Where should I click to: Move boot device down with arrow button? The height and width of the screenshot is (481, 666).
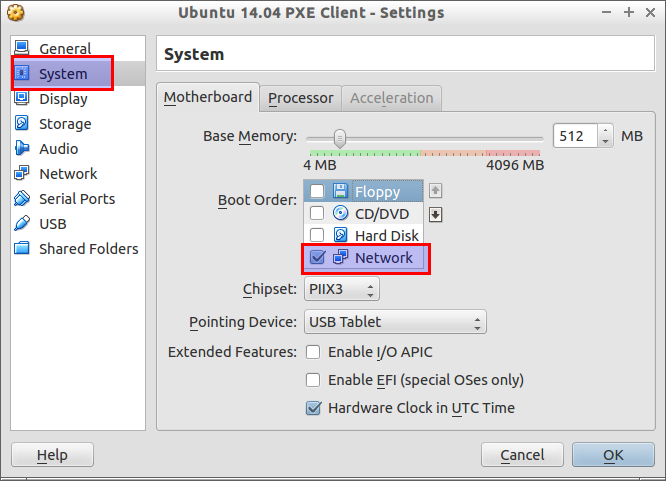pyautogui.click(x=435, y=215)
